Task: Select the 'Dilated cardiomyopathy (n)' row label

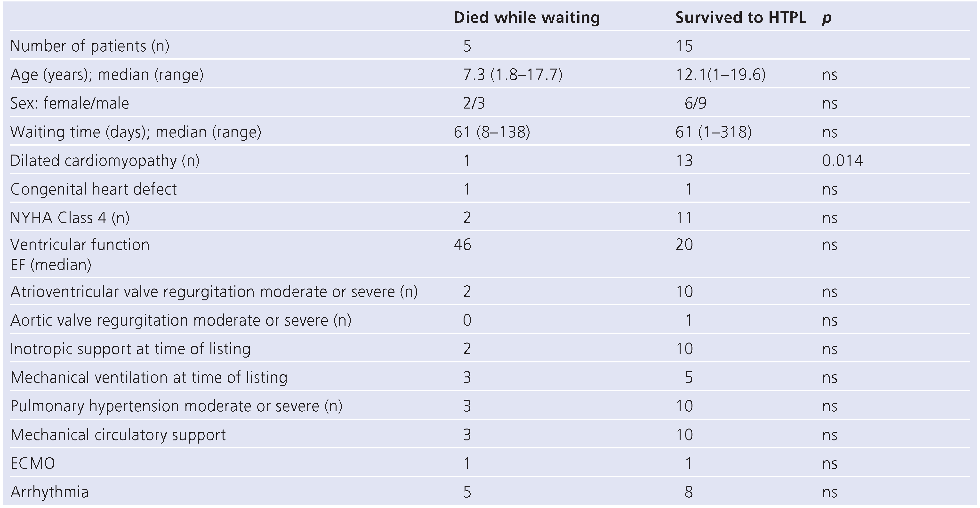Action: 105,160
